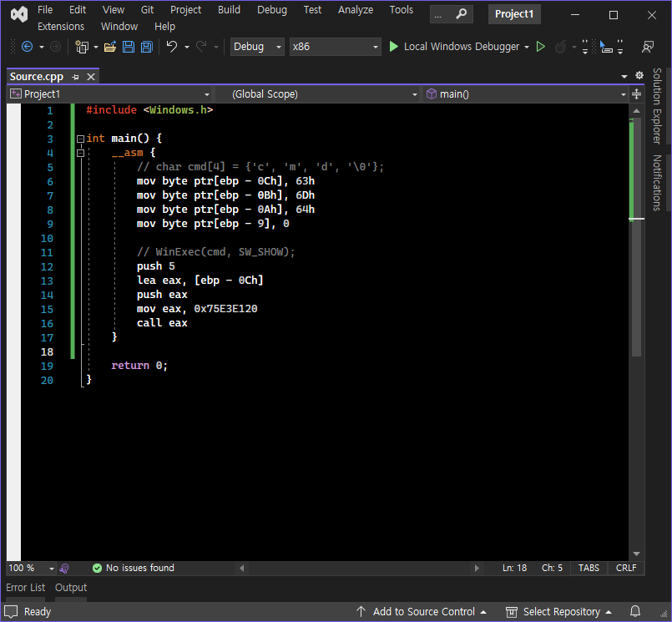Screen dimensions: 672x622
Task: Open editor window settings gear icon
Action: coord(639,75)
